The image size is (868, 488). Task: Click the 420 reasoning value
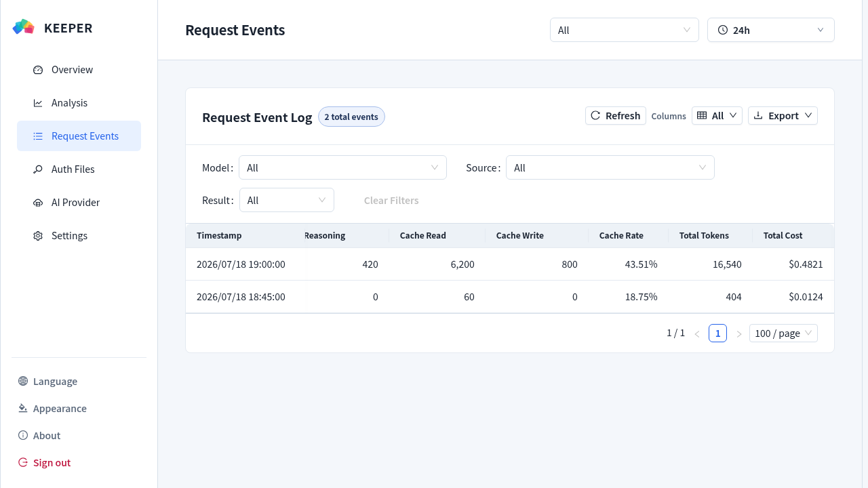coord(370,264)
